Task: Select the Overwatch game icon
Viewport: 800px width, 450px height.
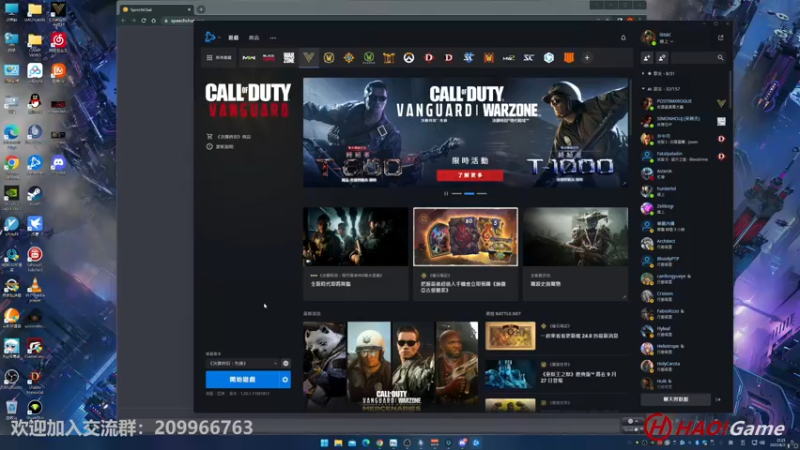Action: coord(409,58)
